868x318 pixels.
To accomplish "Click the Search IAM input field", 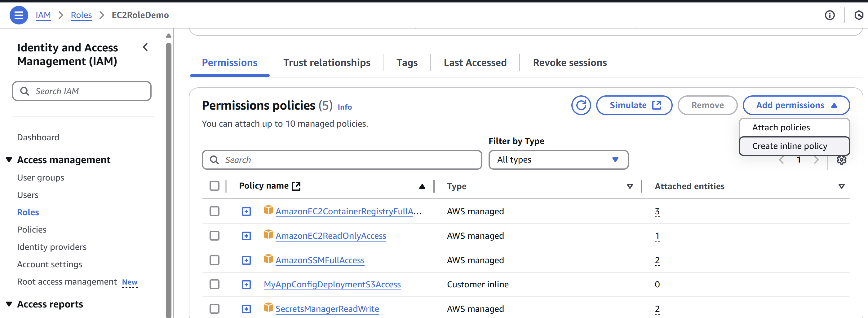I will tap(82, 91).
